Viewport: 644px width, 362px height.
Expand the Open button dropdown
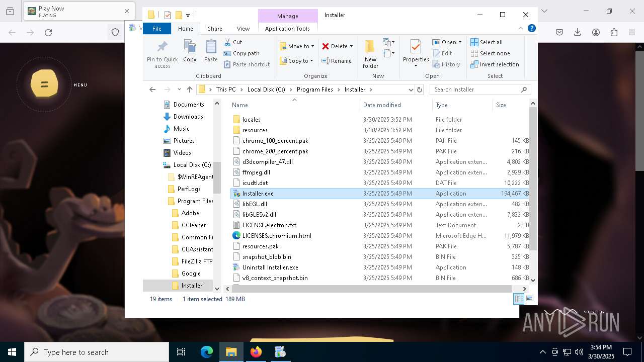coord(460,42)
